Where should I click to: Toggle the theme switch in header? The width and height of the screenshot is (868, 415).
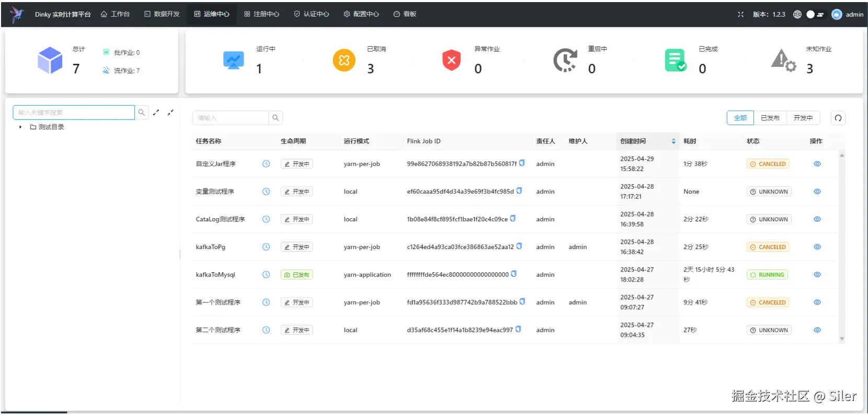click(815, 15)
